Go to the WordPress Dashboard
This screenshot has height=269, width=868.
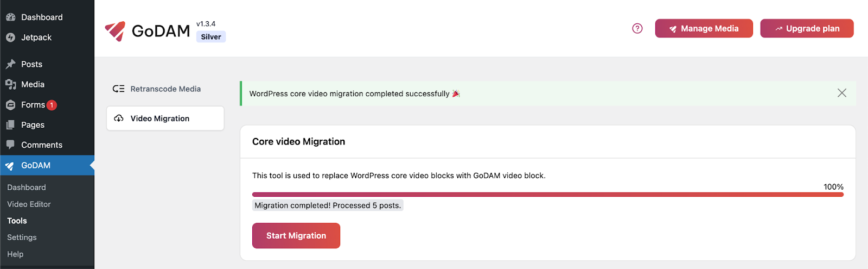point(41,17)
